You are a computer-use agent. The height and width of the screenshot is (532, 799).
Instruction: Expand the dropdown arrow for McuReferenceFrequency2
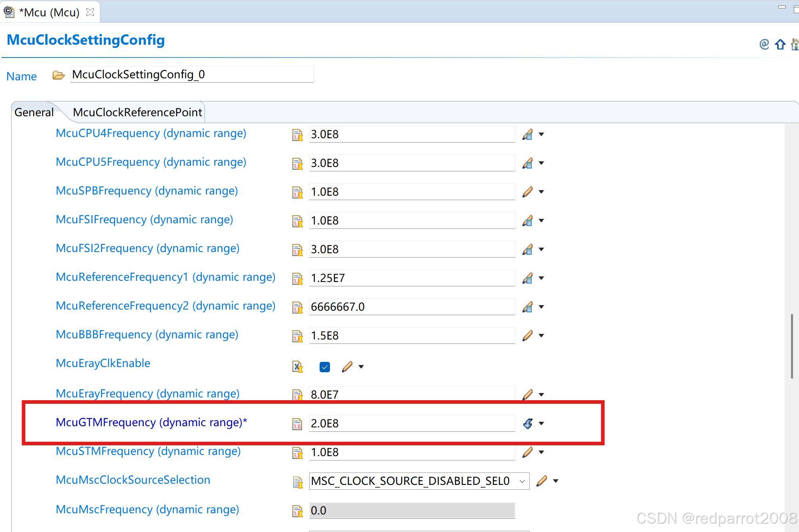point(541,307)
